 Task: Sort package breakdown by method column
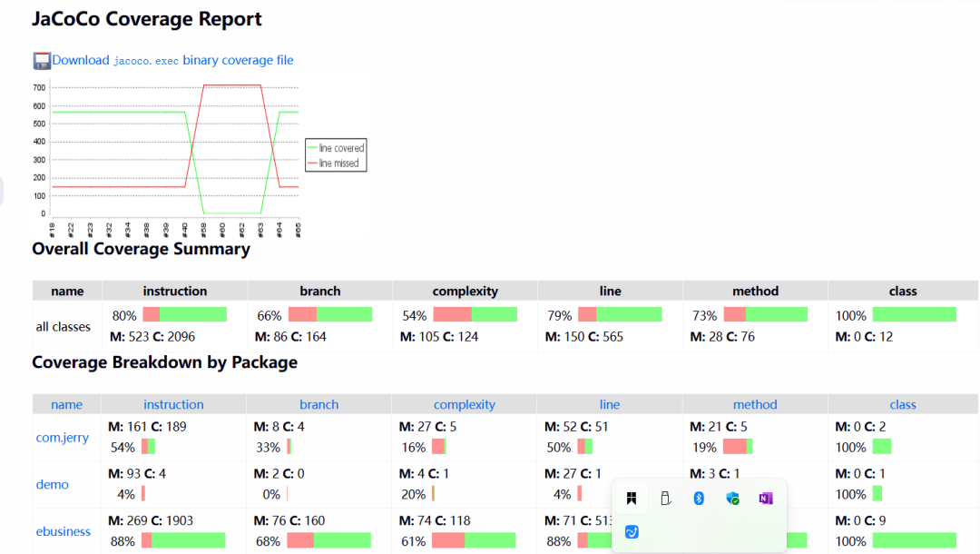coord(755,404)
